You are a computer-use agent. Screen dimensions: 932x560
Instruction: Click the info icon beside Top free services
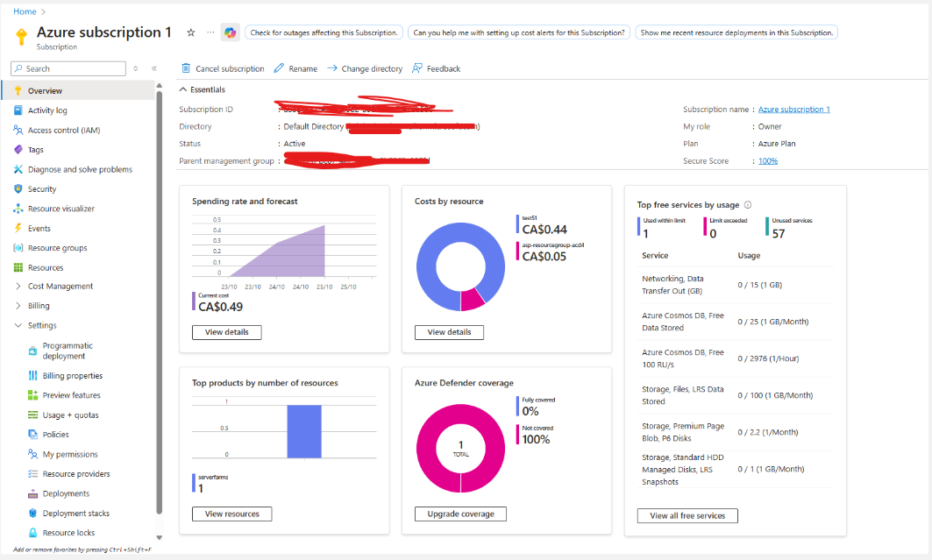pyautogui.click(x=748, y=205)
